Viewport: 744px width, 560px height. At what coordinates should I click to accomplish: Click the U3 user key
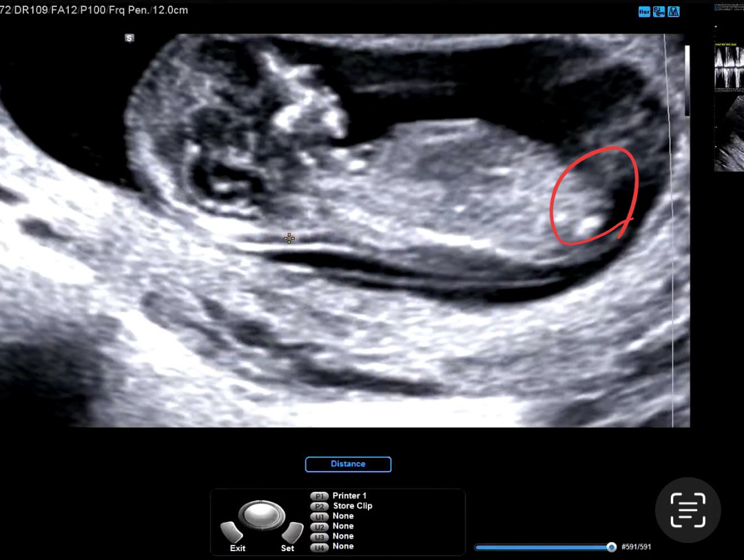(319, 537)
